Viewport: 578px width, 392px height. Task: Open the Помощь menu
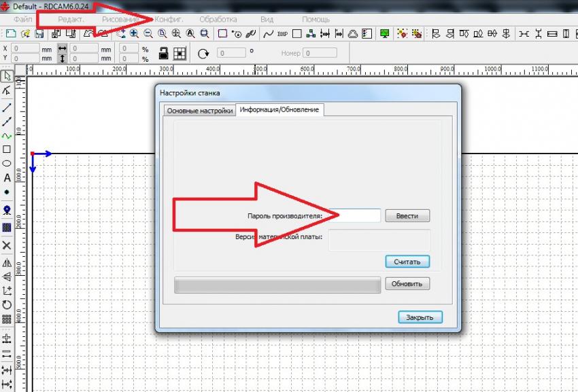point(316,20)
